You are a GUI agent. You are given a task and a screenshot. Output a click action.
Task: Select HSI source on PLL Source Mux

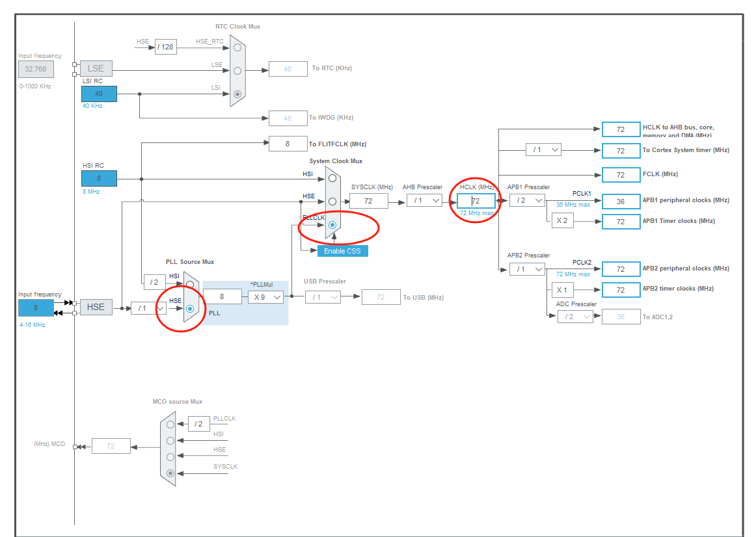[190, 284]
